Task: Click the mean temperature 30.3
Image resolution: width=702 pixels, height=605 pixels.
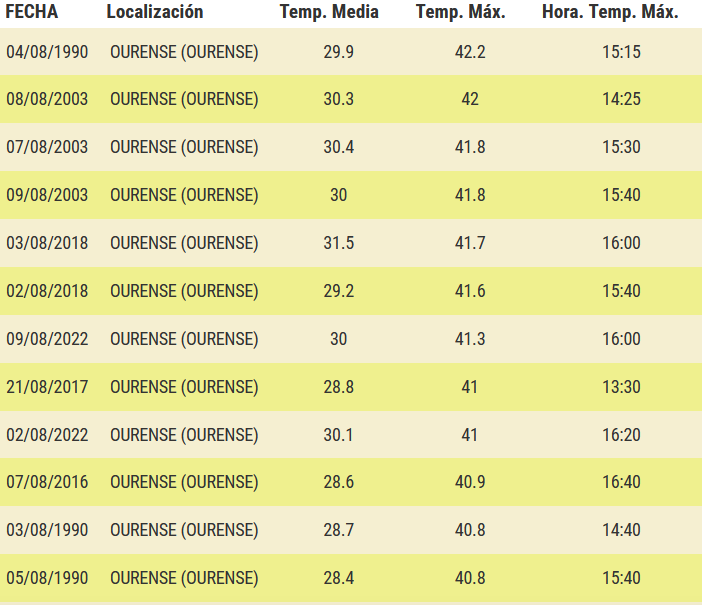Action: point(339,99)
